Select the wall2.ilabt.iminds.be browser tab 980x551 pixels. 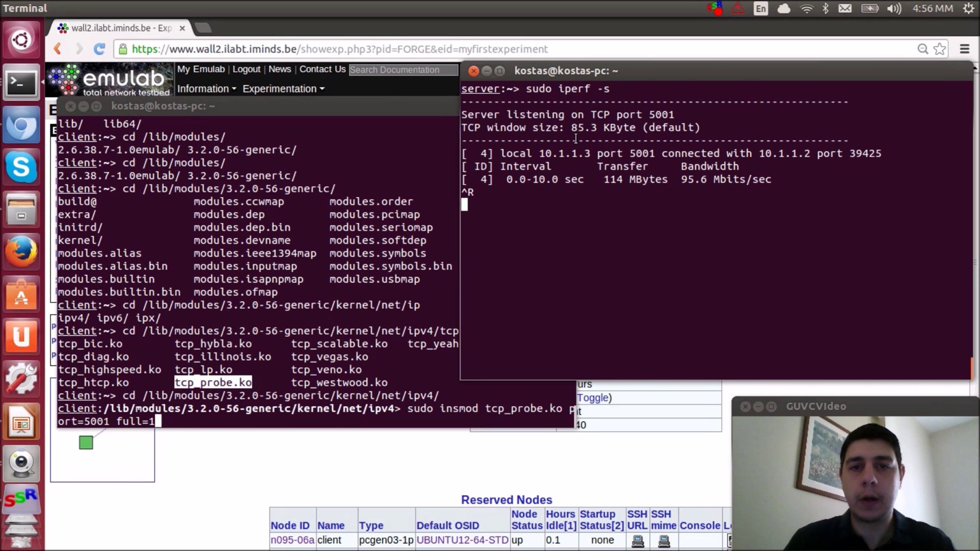120,28
